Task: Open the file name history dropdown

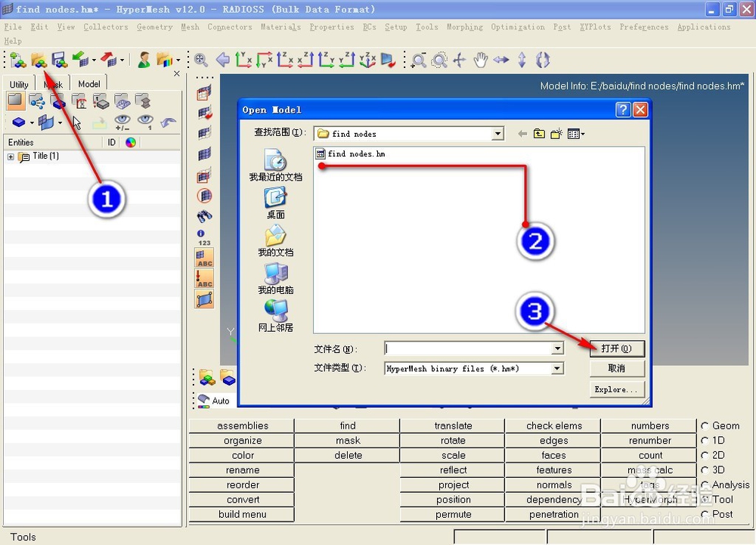Action: coord(557,348)
